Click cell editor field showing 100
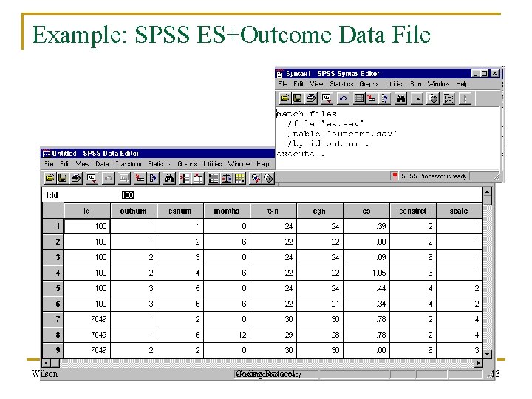This screenshot has width=532, height=399. click(x=128, y=195)
